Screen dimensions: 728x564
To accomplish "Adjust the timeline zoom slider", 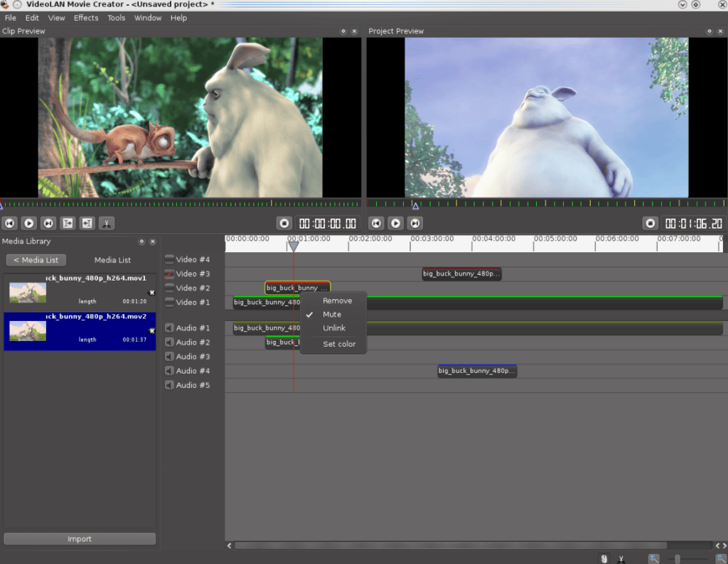I will tap(678, 559).
